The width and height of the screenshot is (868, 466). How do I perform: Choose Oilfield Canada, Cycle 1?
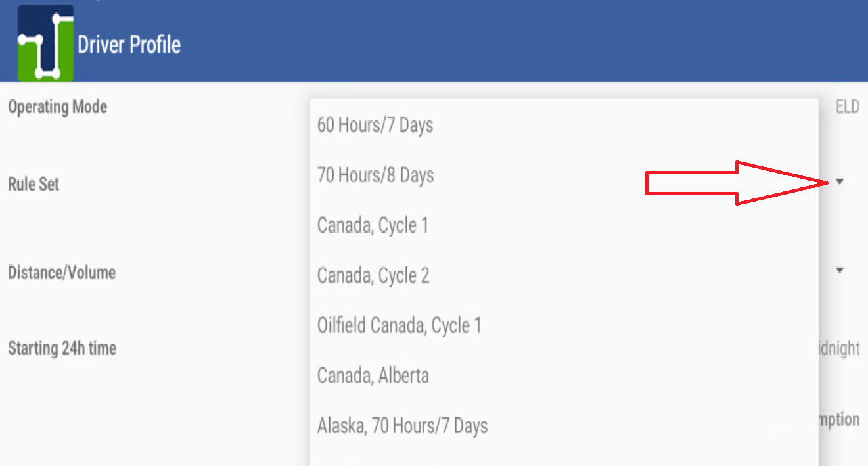400,325
